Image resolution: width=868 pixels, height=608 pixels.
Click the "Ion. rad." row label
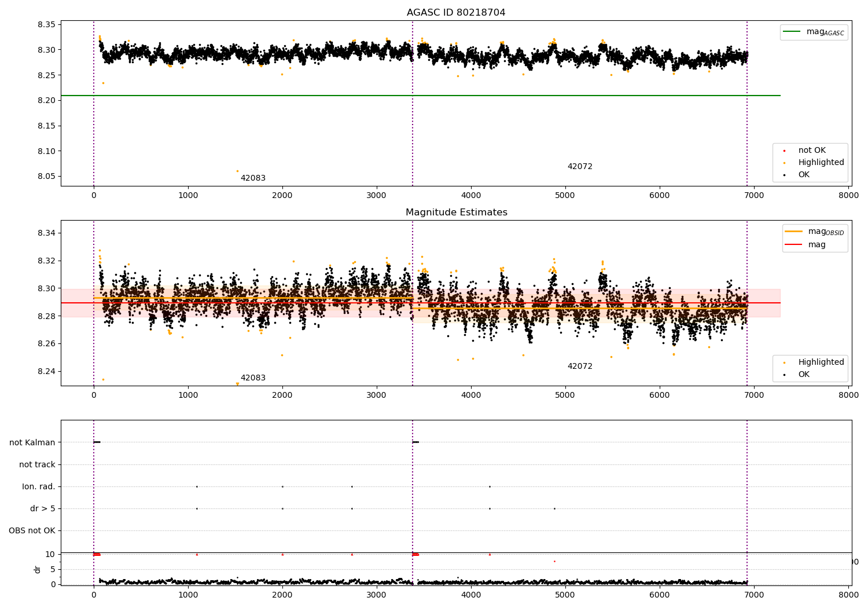(x=39, y=487)
